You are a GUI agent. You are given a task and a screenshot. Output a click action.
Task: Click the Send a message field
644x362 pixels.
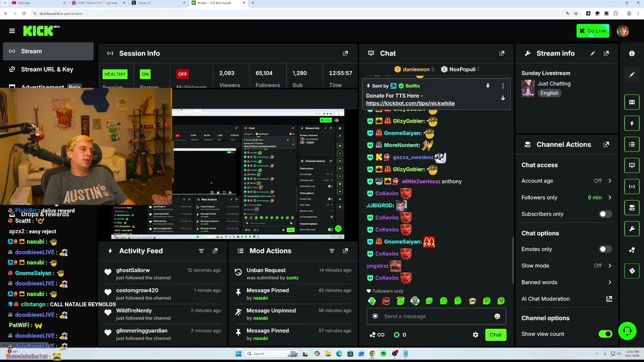[436, 316]
